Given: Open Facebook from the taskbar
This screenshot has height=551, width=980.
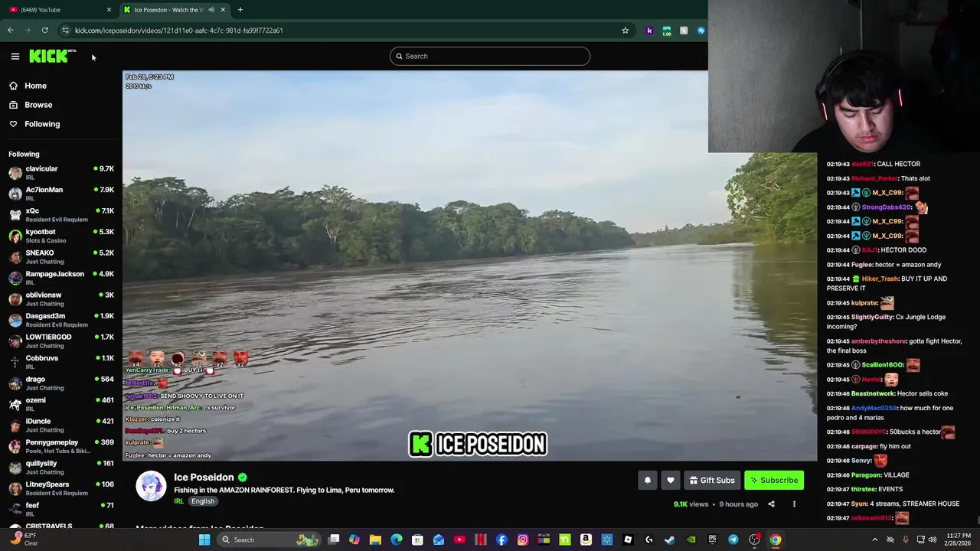Looking at the screenshot, I should click(501, 540).
